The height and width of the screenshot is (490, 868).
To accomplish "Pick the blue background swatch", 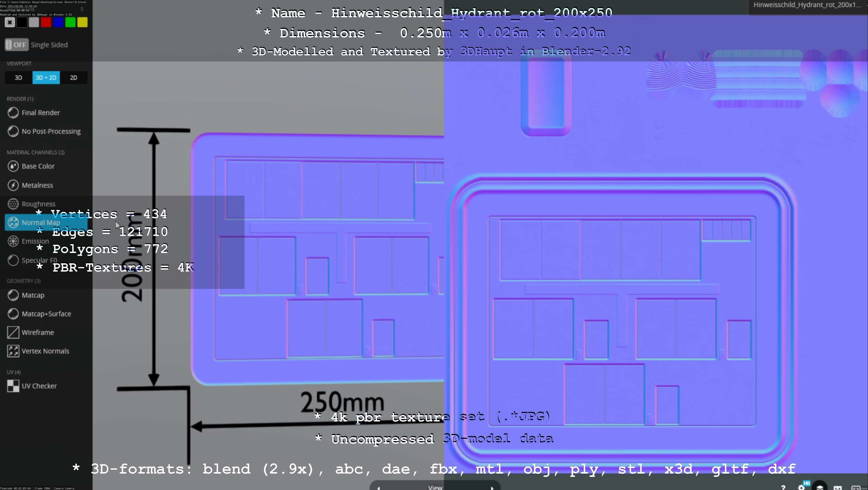I will click(58, 22).
